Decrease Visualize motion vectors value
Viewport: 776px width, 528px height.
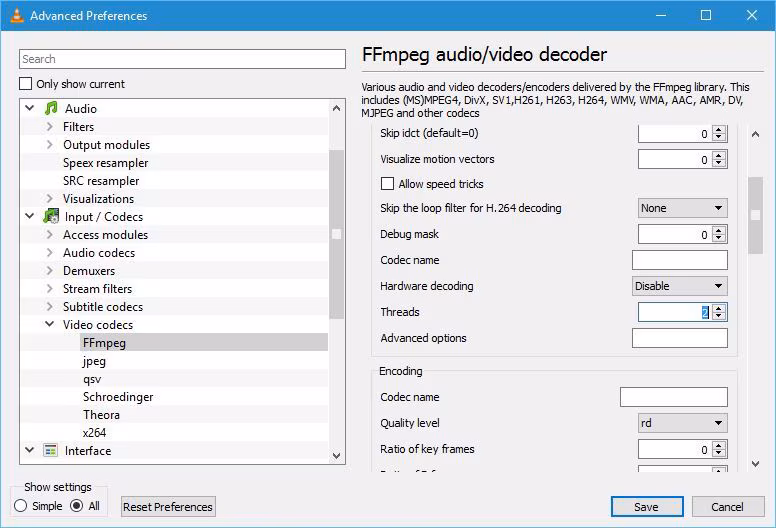(719, 163)
